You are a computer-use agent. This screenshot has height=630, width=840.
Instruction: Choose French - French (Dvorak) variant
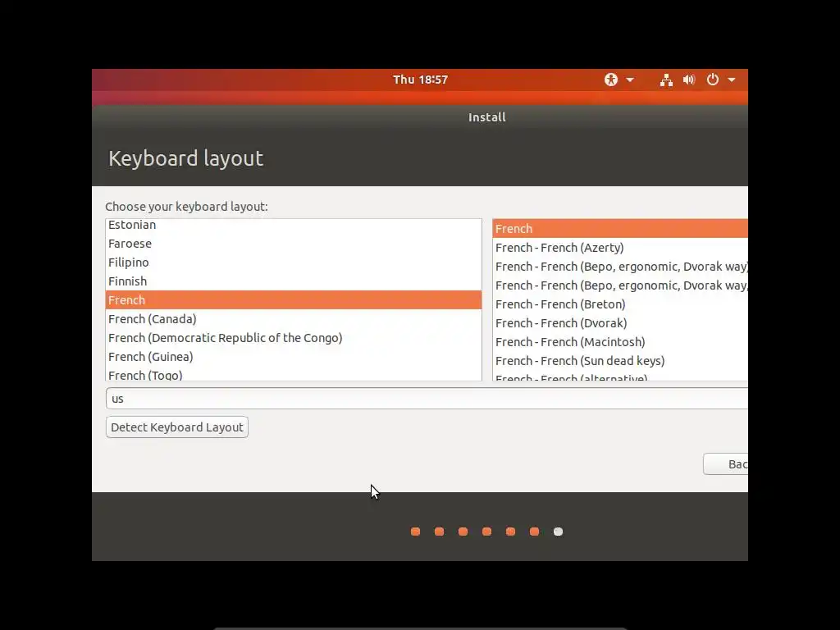(620, 323)
